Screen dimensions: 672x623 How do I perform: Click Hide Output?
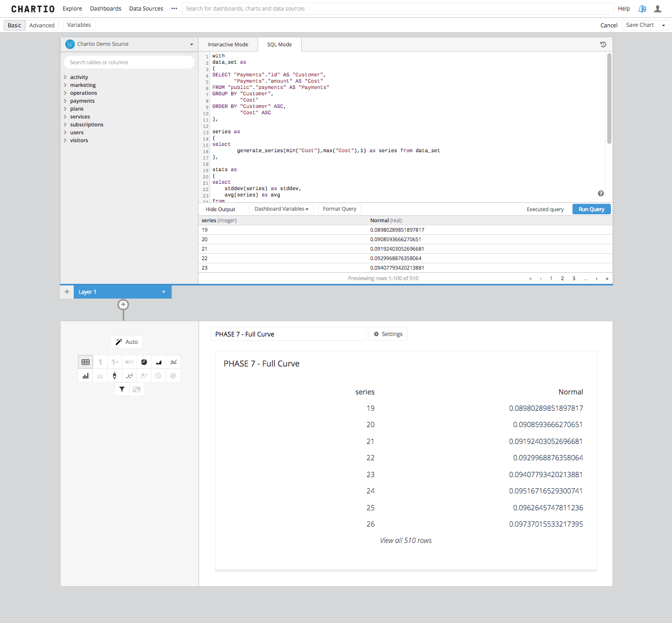point(220,209)
